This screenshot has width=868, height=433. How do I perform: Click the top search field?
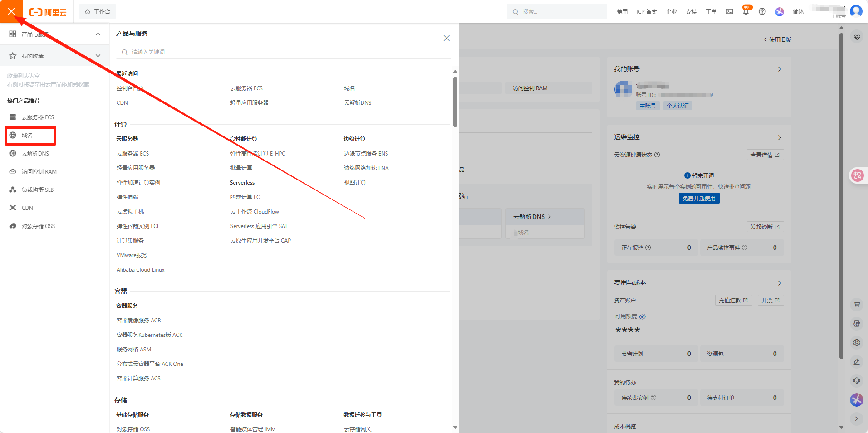pyautogui.click(x=556, y=12)
